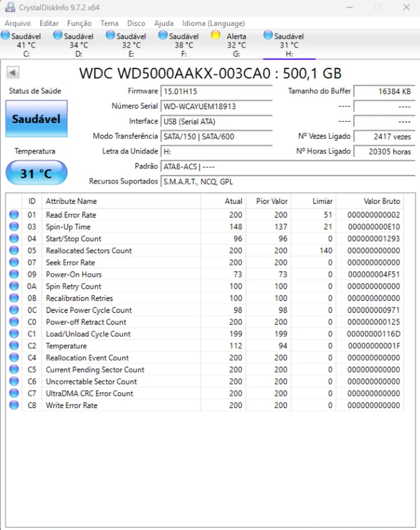Open the Arquivo menu
Viewport: 420px width, 530px height.
pyautogui.click(x=17, y=23)
